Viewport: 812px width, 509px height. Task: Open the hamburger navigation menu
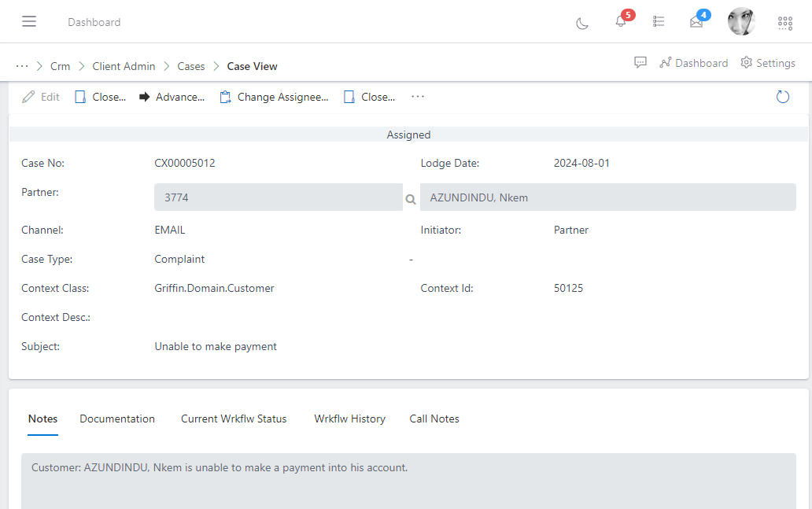click(x=29, y=21)
